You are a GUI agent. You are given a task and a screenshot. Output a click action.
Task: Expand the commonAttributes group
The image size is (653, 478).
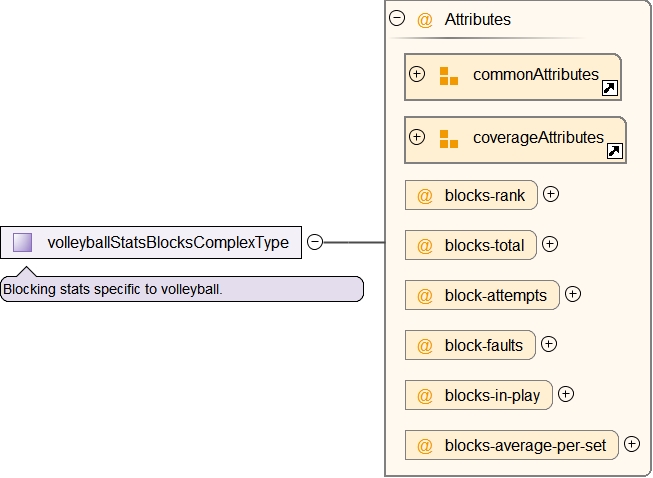pyautogui.click(x=418, y=74)
